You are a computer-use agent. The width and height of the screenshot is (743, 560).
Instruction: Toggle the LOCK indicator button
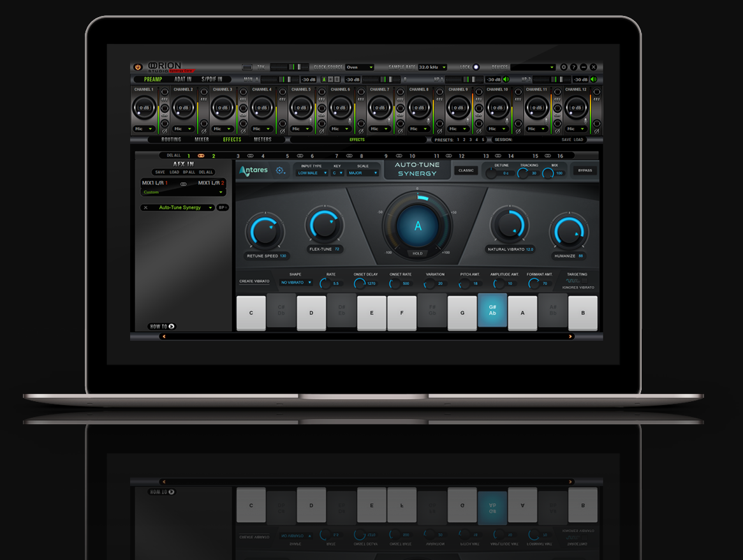click(x=476, y=67)
